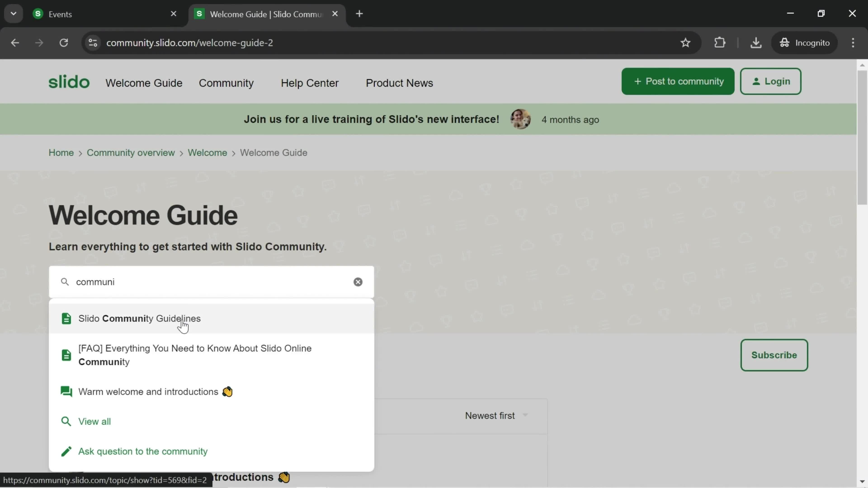Bookmark this page with star icon
The height and width of the screenshot is (488, 868).
[x=685, y=43]
